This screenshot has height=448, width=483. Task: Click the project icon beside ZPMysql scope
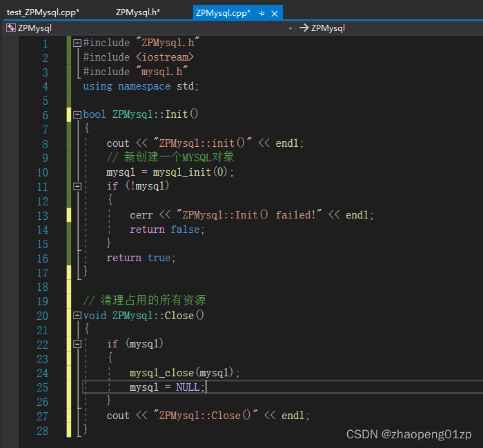point(11,28)
